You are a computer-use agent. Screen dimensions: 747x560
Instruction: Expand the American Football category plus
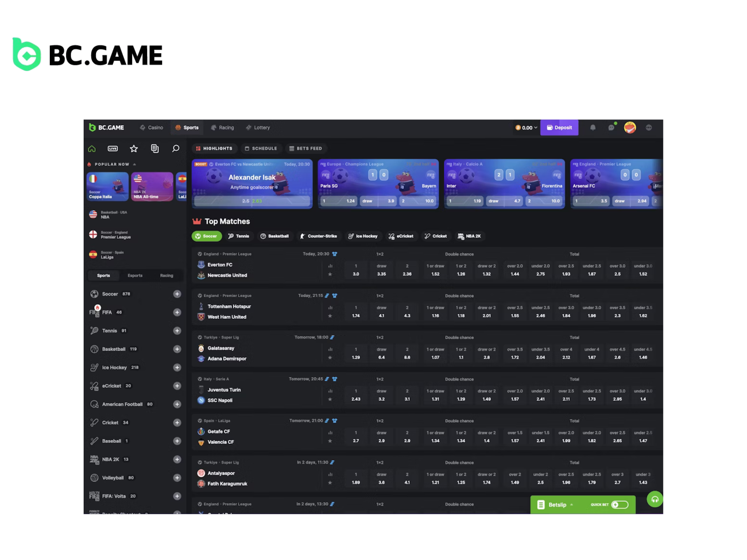point(177,404)
